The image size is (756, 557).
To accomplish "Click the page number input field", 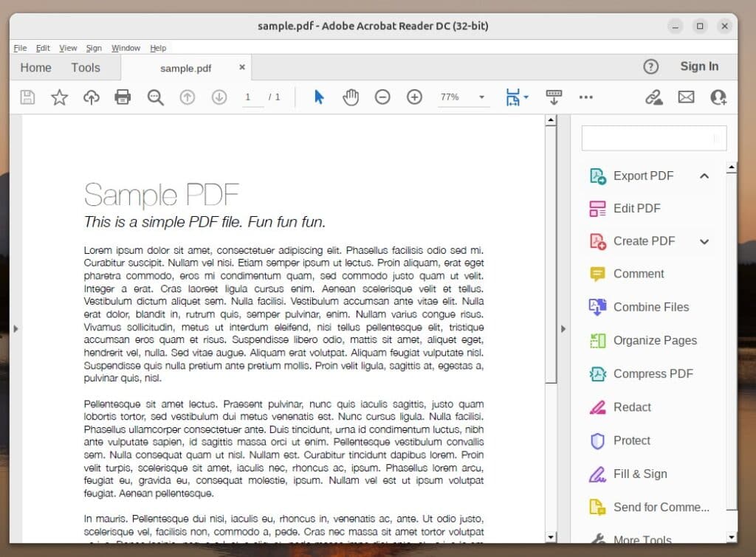I will [252, 97].
